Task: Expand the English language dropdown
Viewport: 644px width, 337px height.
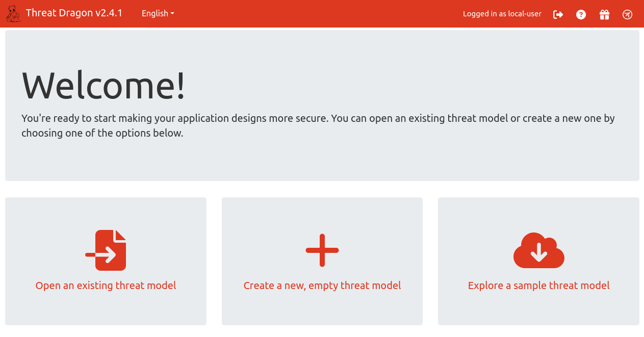Action: point(155,14)
